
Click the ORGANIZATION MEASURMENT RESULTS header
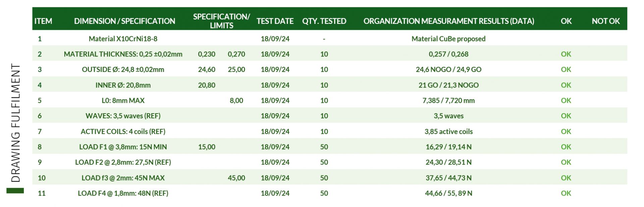click(449, 21)
